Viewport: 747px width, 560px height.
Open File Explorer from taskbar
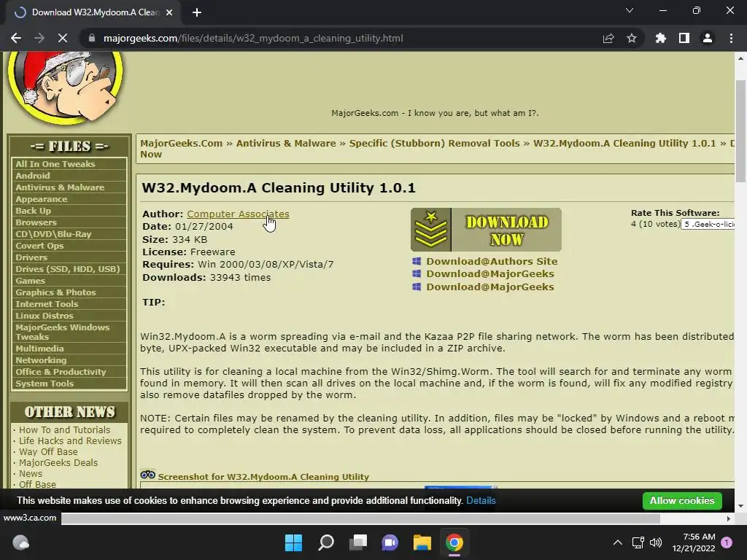point(422,542)
